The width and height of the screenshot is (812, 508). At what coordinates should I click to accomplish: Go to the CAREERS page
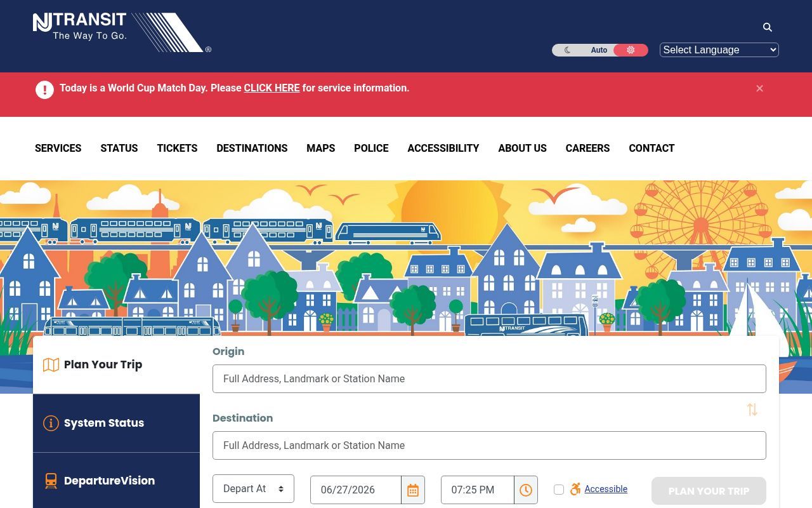(587, 148)
